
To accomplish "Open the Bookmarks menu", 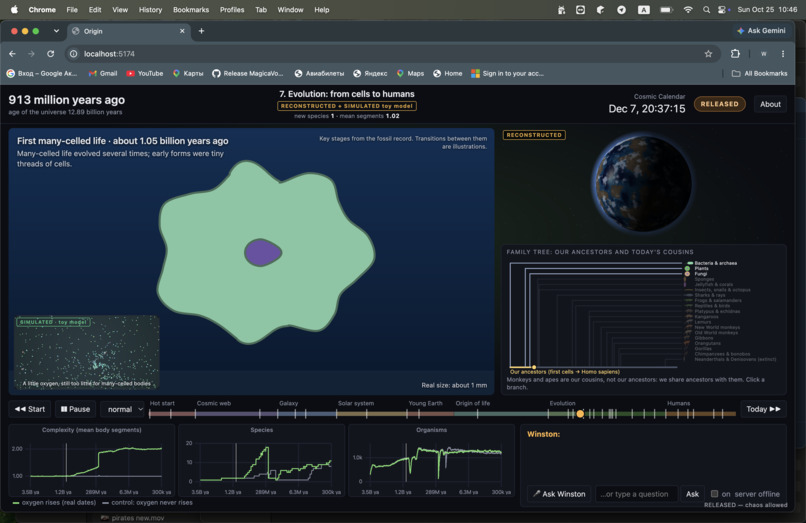I will click(x=191, y=9).
